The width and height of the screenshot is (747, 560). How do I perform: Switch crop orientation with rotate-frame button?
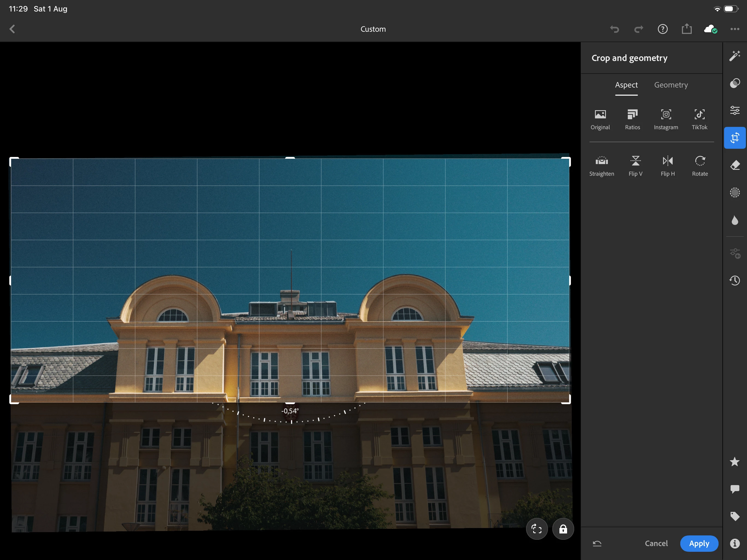(x=537, y=529)
